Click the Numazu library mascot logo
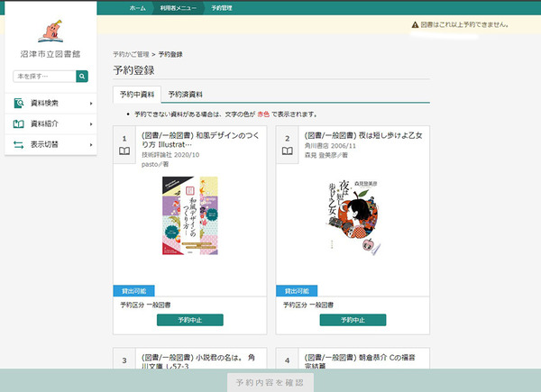This screenshot has width=541, height=392. coord(50,31)
